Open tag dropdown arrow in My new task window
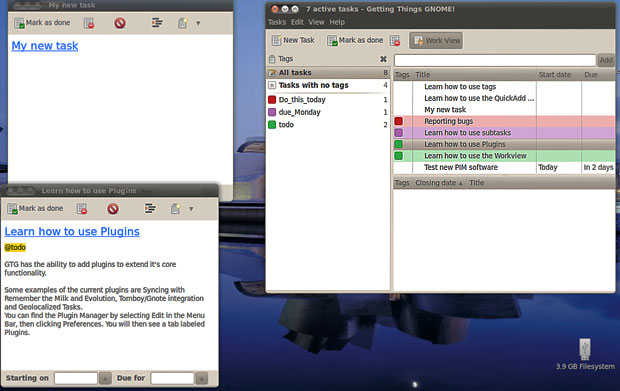This screenshot has height=391, width=620. point(198,23)
